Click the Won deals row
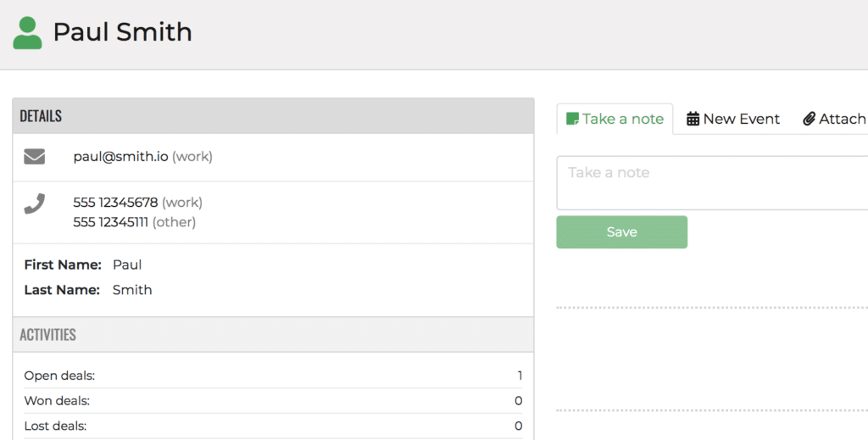This screenshot has width=868, height=440. point(273,400)
